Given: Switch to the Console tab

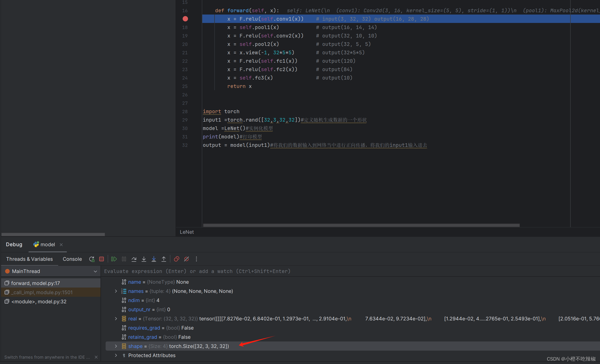Looking at the screenshot, I should [x=72, y=259].
